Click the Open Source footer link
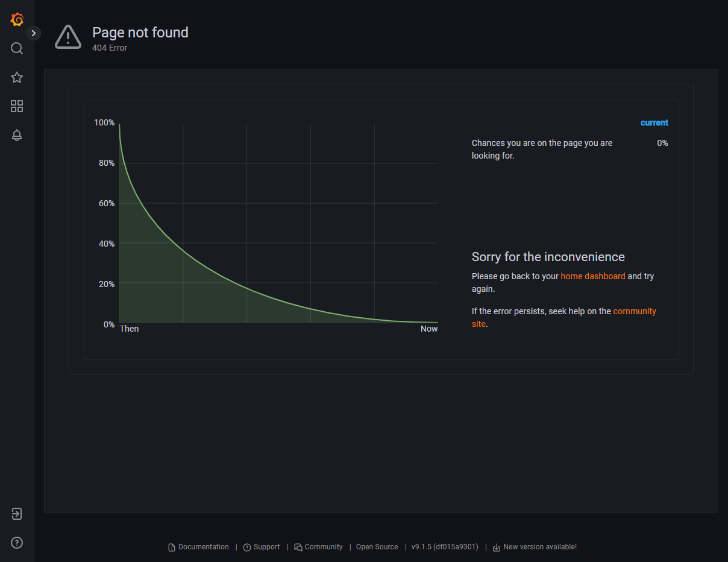 coord(377,546)
